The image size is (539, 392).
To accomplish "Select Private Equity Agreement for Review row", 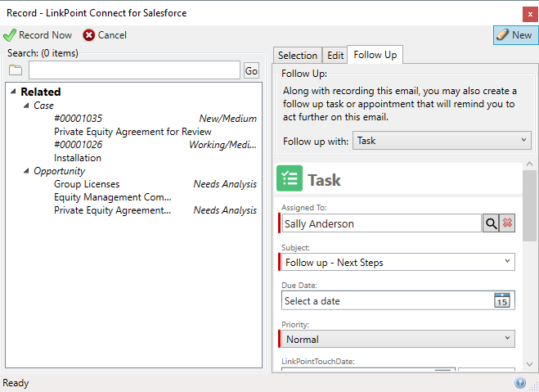I will [x=133, y=132].
